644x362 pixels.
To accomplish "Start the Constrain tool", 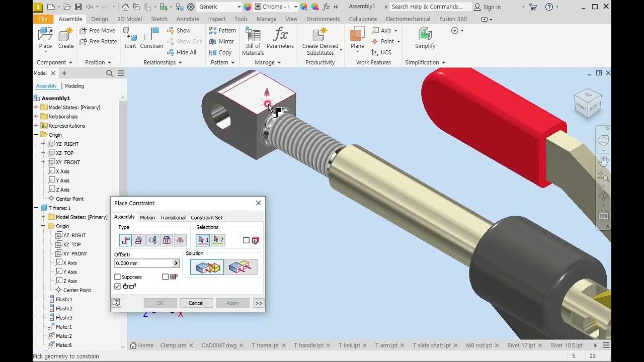I will click(x=151, y=38).
